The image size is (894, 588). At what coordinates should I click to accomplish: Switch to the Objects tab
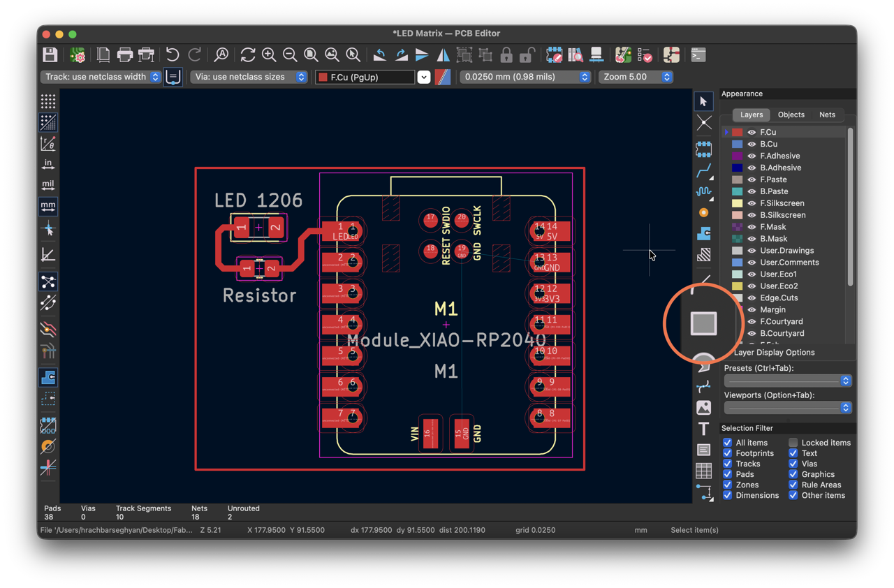pyautogui.click(x=791, y=115)
